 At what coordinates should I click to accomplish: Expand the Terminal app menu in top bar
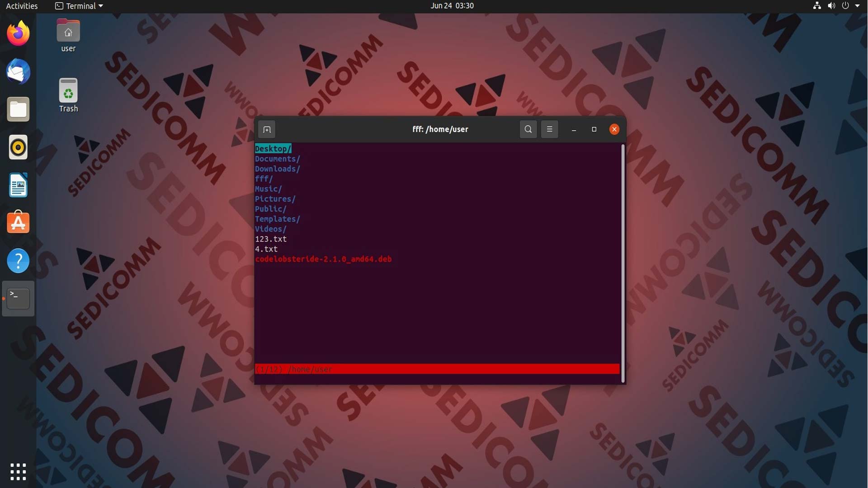point(79,6)
